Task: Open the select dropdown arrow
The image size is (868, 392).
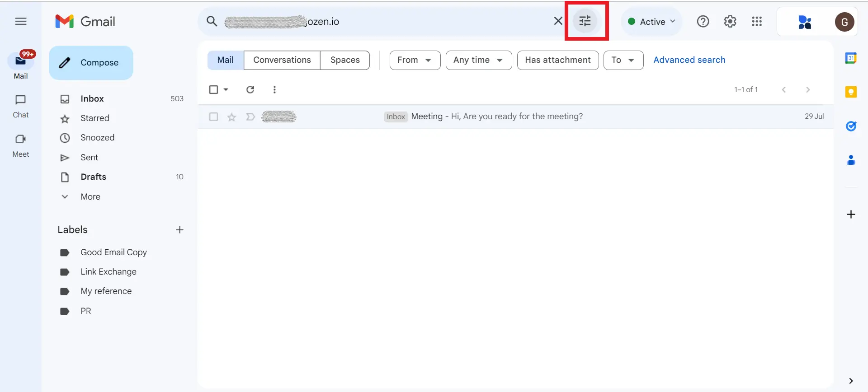Action: click(x=226, y=89)
